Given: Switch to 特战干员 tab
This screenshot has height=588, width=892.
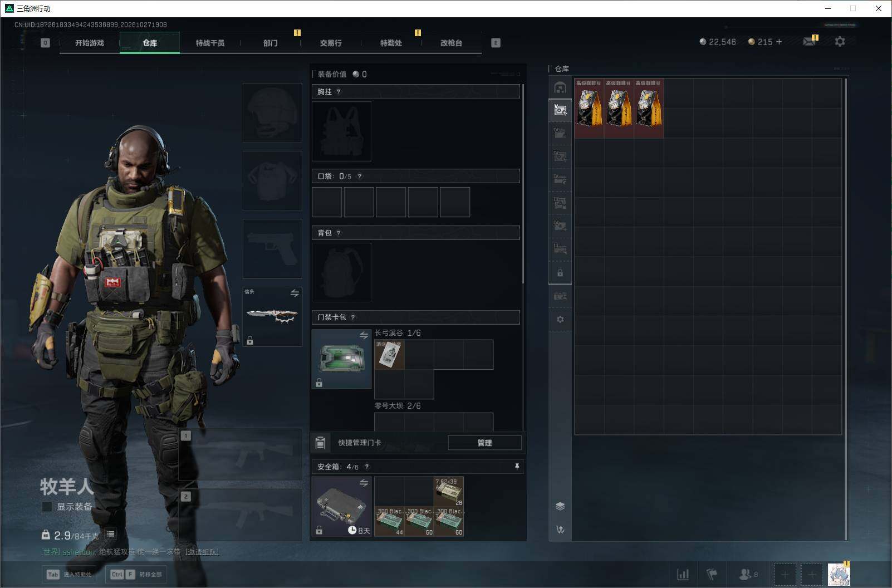Looking at the screenshot, I should [210, 43].
